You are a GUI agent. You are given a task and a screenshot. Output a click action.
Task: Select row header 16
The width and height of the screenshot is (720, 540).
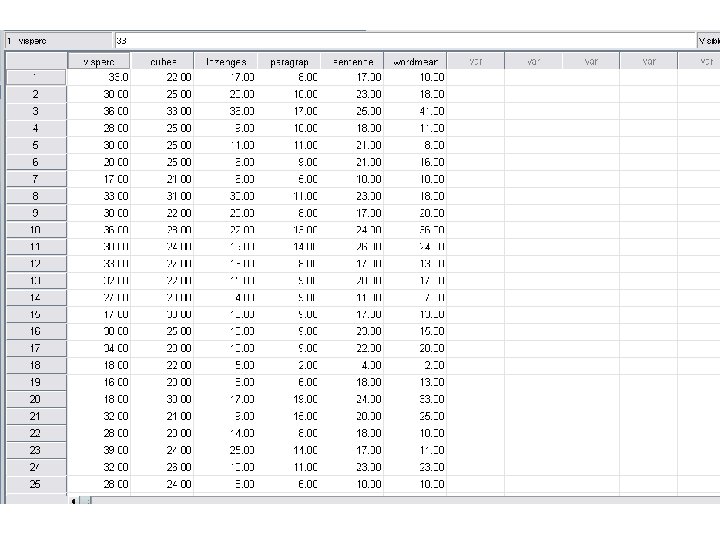coord(36,331)
